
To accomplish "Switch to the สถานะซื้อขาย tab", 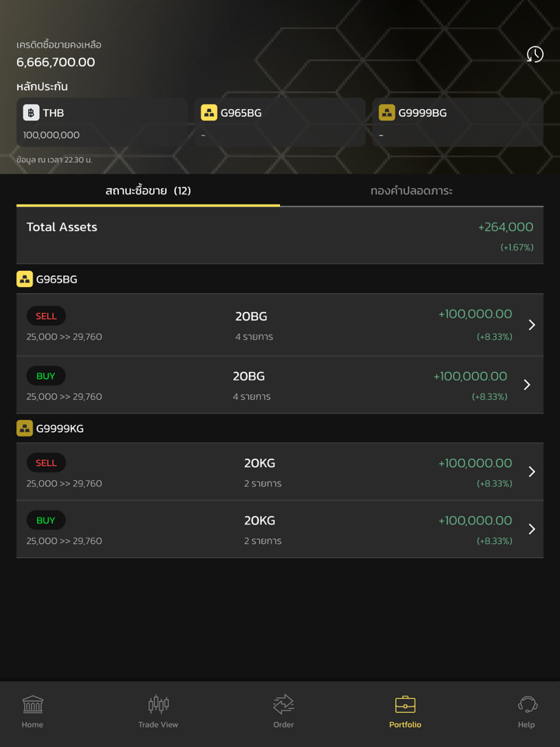I will click(148, 191).
